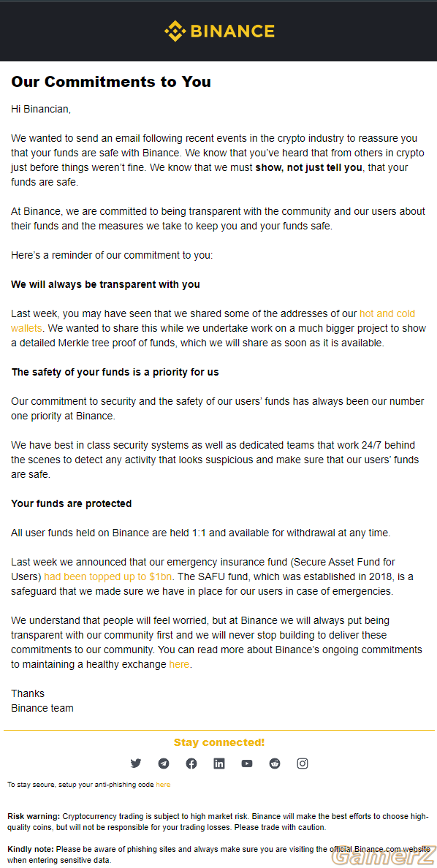
Task: Open the Reddit social icon
Action: pyautogui.click(x=275, y=764)
